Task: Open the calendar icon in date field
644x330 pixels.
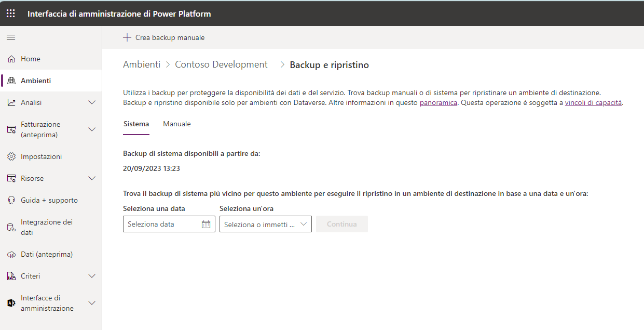Action: 206,225
